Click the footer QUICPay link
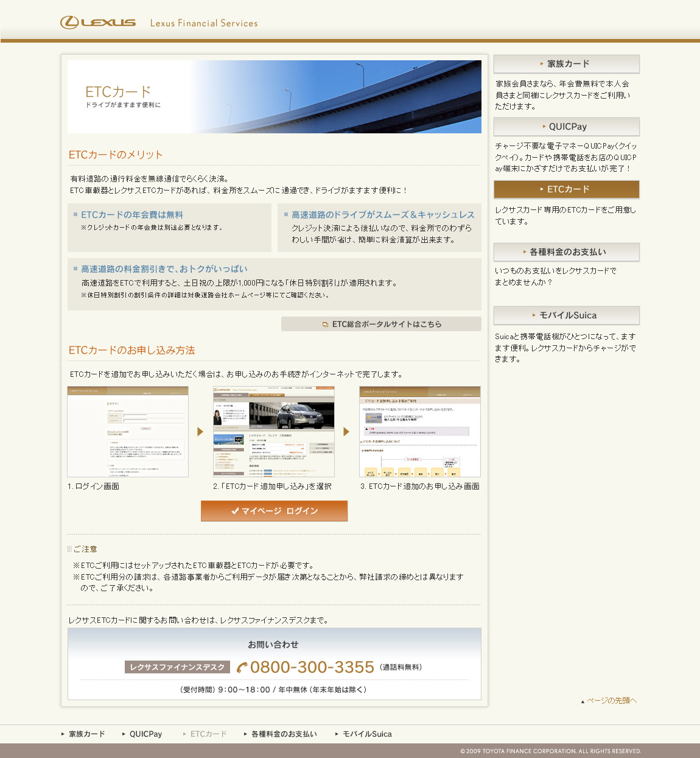Image resolution: width=700 pixels, height=758 pixels. (145, 734)
